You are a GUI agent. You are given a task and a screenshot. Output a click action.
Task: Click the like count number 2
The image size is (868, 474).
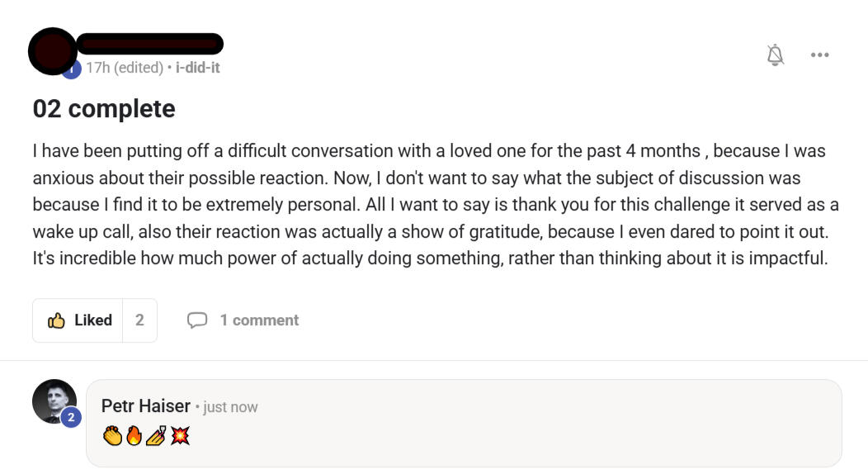click(x=139, y=320)
